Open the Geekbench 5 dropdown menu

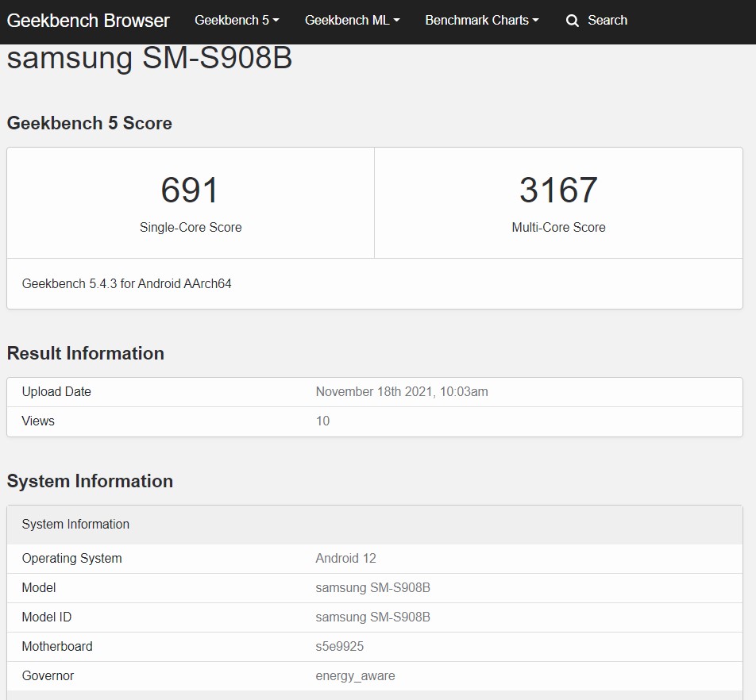pyautogui.click(x=237, y=21)
